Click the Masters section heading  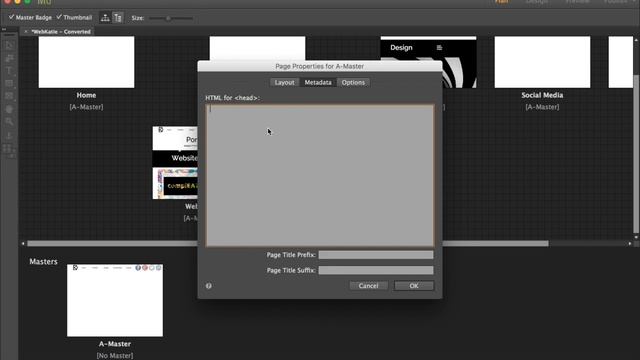pyautogui.click(x=43, y=262)
